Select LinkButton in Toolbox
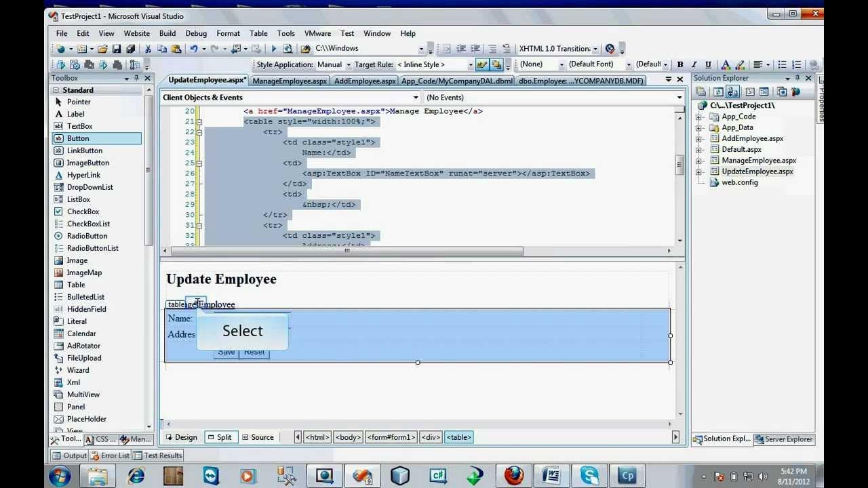The height and width of the screenshot is (488, 868). [85, 150]
